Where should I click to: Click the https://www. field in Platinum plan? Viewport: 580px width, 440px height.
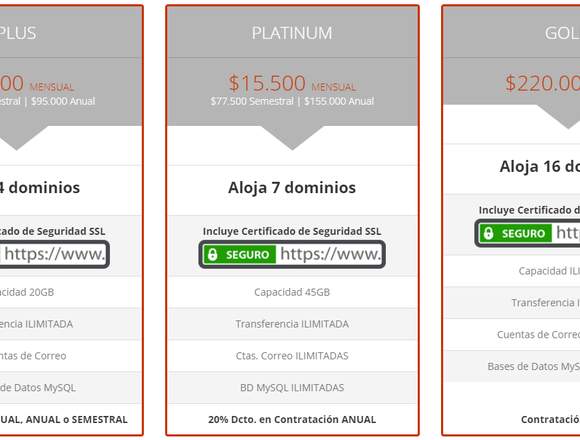[331, 254]
